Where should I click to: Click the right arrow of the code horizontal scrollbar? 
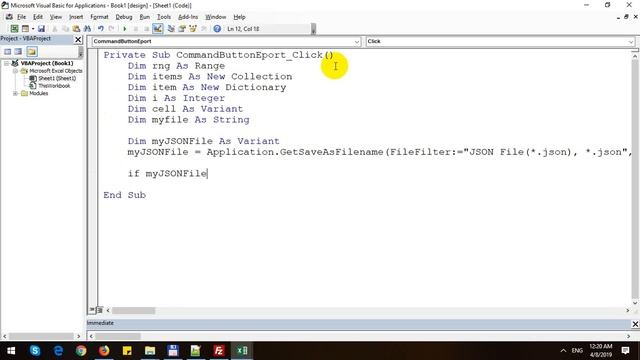point(627,311)
